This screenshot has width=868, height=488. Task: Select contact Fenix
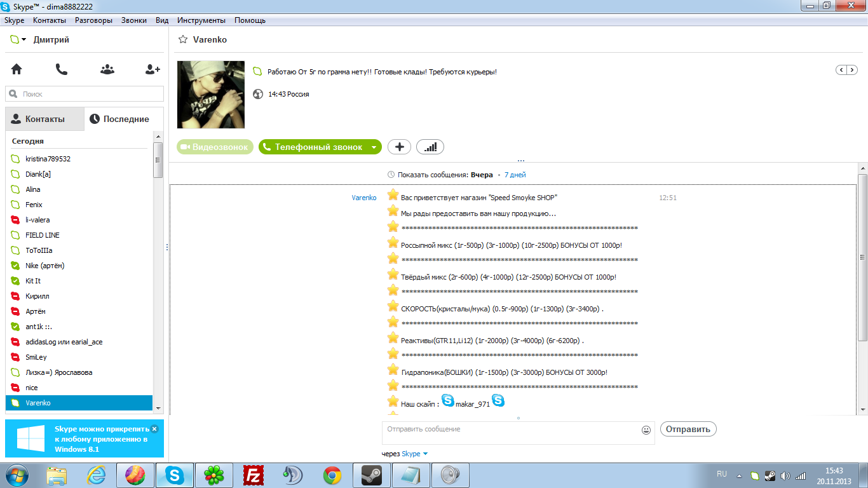tap(79, 205)
